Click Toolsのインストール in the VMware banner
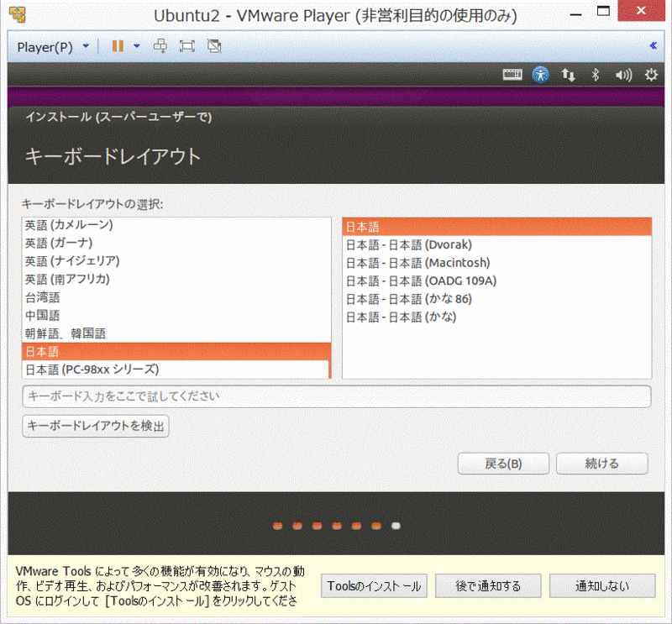Viewport: 672px width, 624px height. click(373, 586)
